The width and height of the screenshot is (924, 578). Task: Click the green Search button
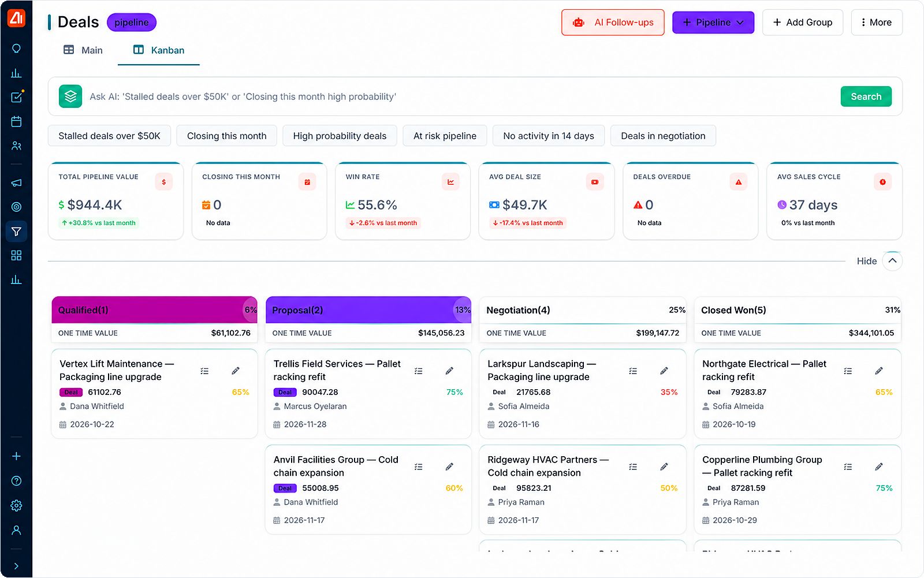point(866,96)
